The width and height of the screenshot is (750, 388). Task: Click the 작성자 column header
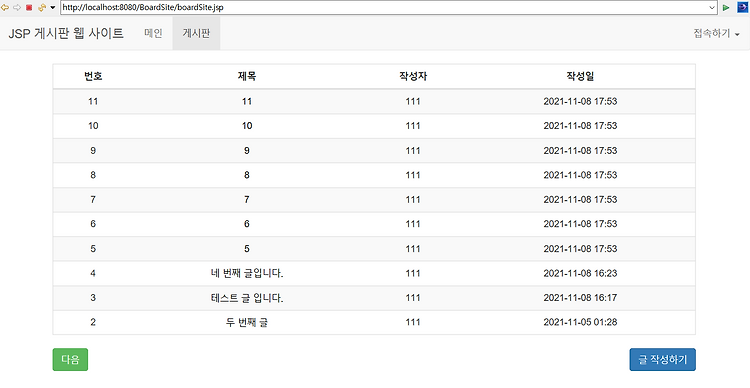click(413, 76)
